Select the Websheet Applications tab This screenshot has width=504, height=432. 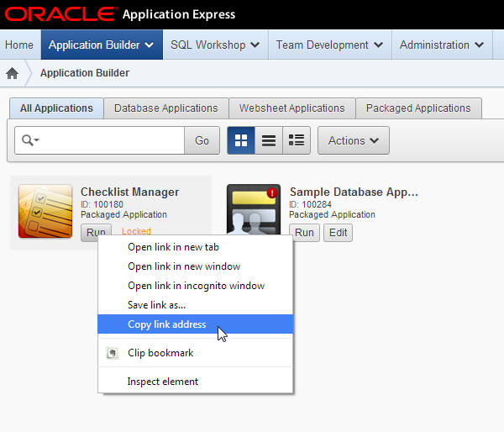pos(291,108)
